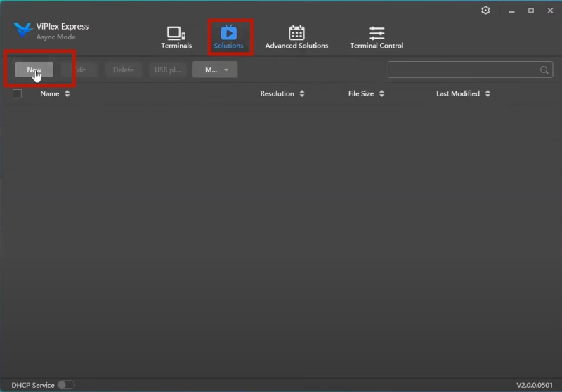Open the Terminal Control sliders icon

pyautogui.click(x=377, y=33)
